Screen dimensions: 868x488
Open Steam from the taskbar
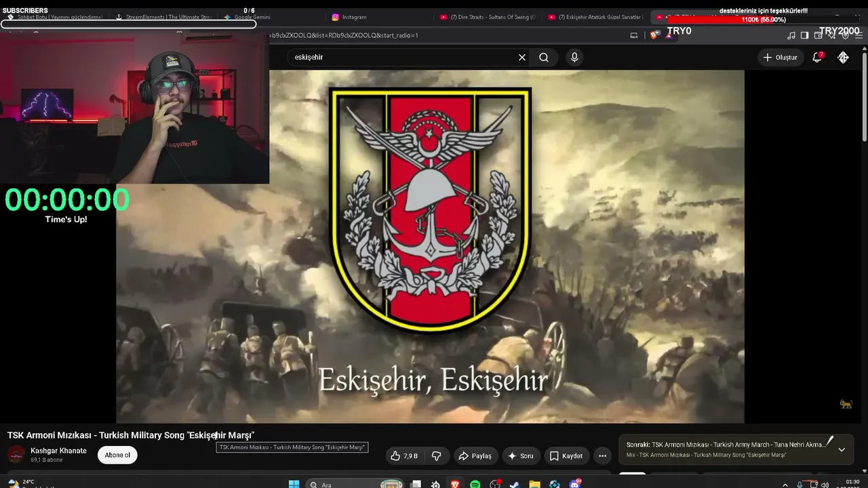(515, 485)
